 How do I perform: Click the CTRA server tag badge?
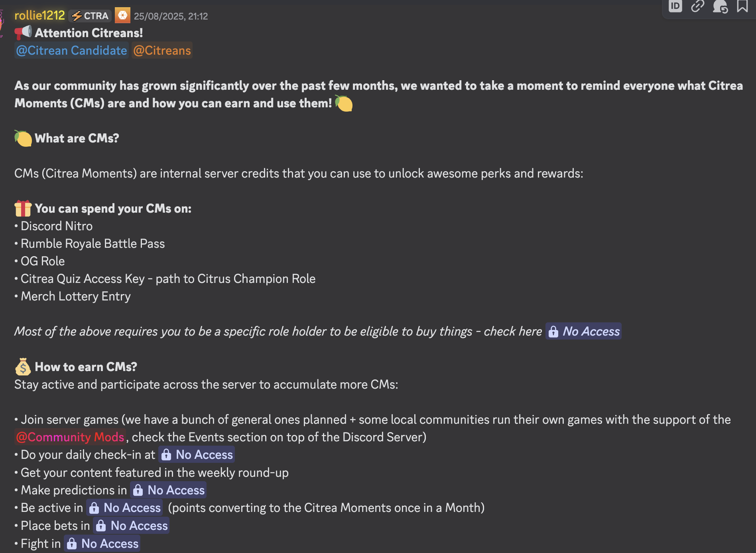(x=90, y=16)
